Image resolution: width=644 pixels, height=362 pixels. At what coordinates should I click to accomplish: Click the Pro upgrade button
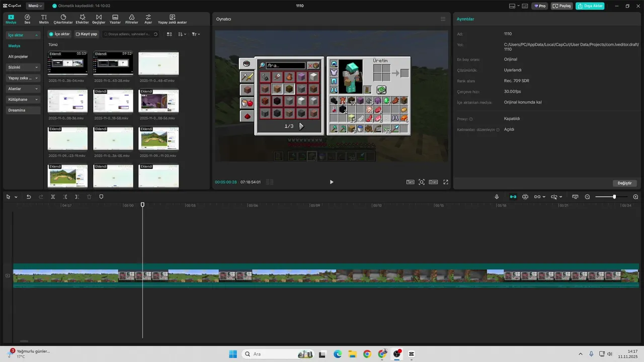[x=540, y=6]
